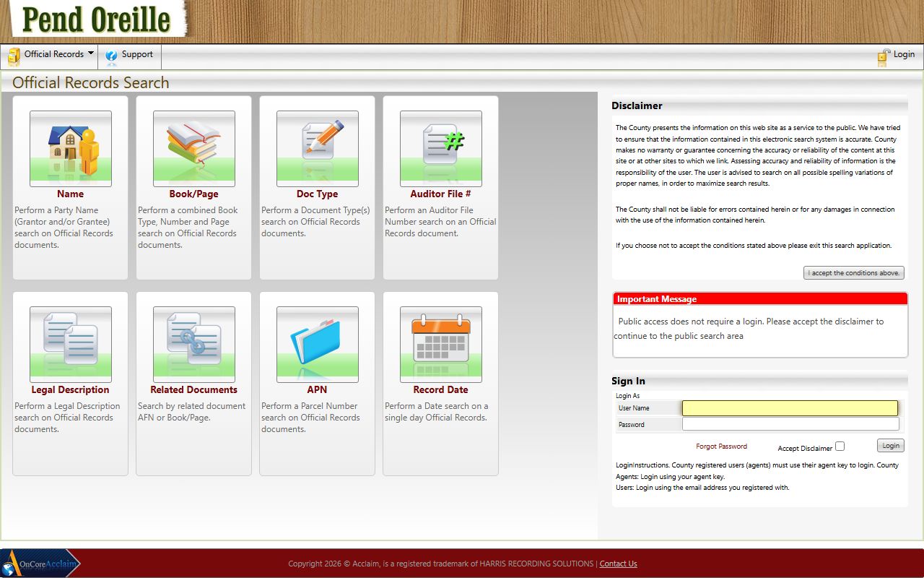The image size is (924, 578).
Task: Check the Accept Disclaimer checkbox
Action: click(x=840, y=447)
